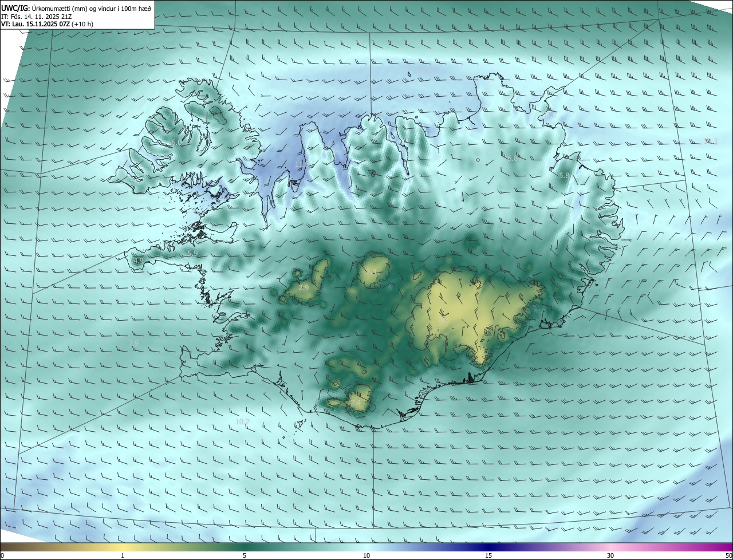Viewport: 733px width, 560px height.
Task: Click the 'IT: Fös. 14. 11. 2025 21Z' line
Action: point(38,16)
